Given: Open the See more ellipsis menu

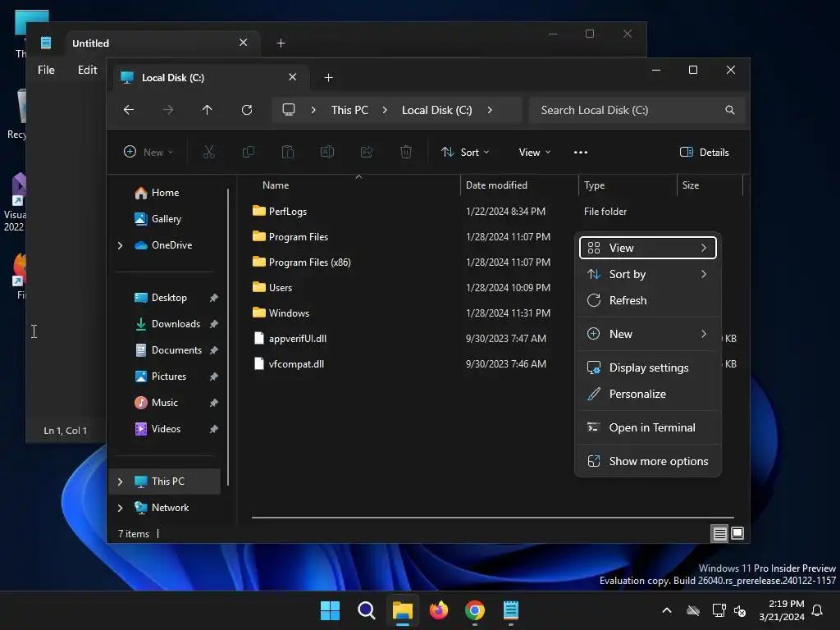Looking at the screenshot, I should click(581, 152).
